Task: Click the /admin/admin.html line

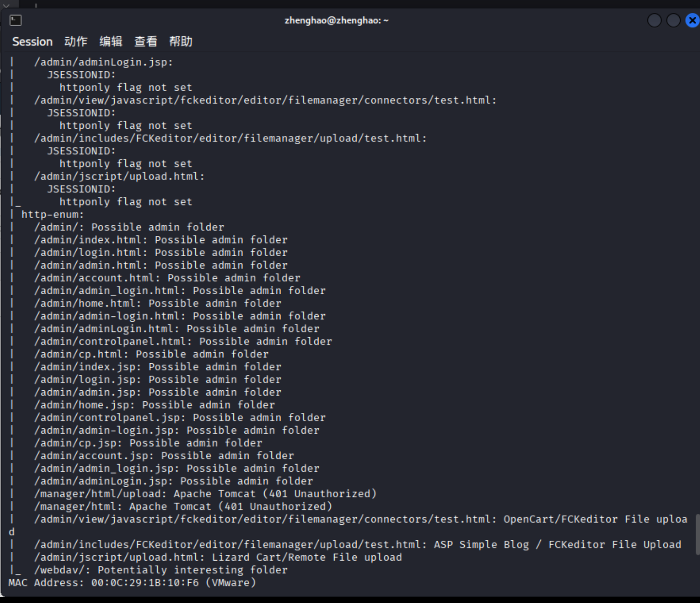Action: [x=161, y=265]
